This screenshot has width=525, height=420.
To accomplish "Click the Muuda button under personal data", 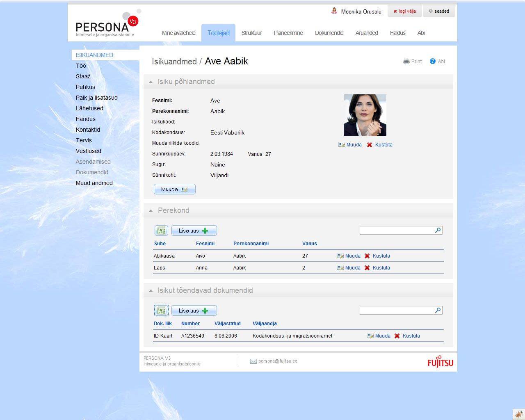I will [x=174, y=189].
